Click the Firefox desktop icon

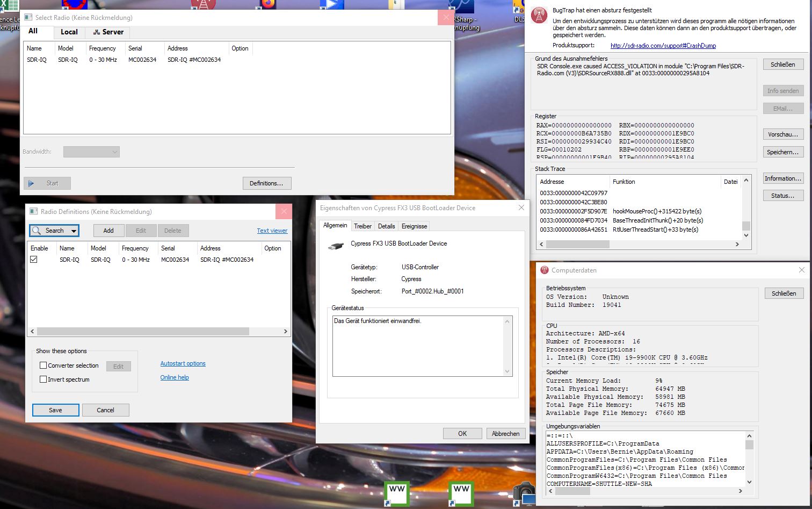pos(268,4)
